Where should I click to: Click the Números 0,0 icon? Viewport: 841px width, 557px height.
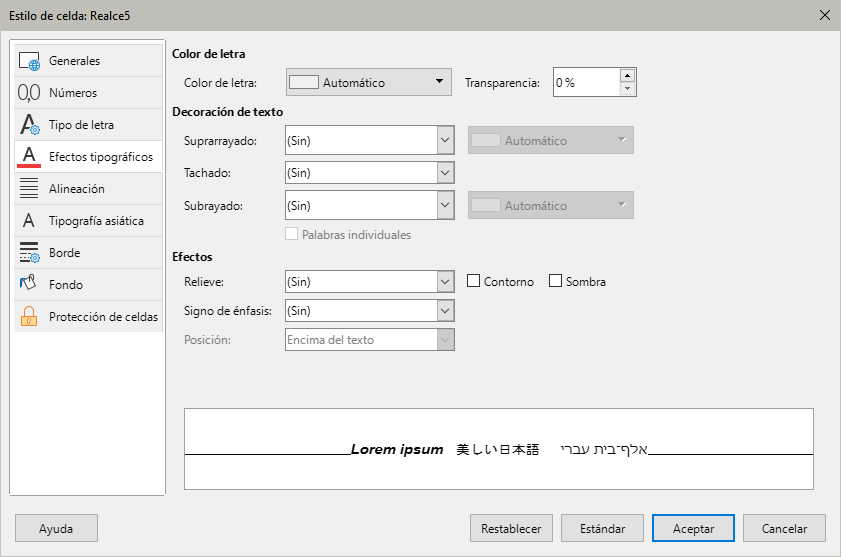29,93
